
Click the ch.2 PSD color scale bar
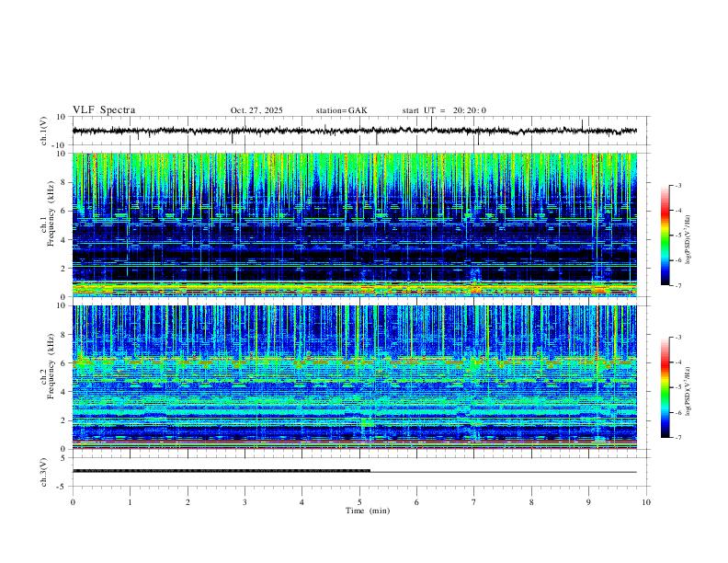click(665, 387)
